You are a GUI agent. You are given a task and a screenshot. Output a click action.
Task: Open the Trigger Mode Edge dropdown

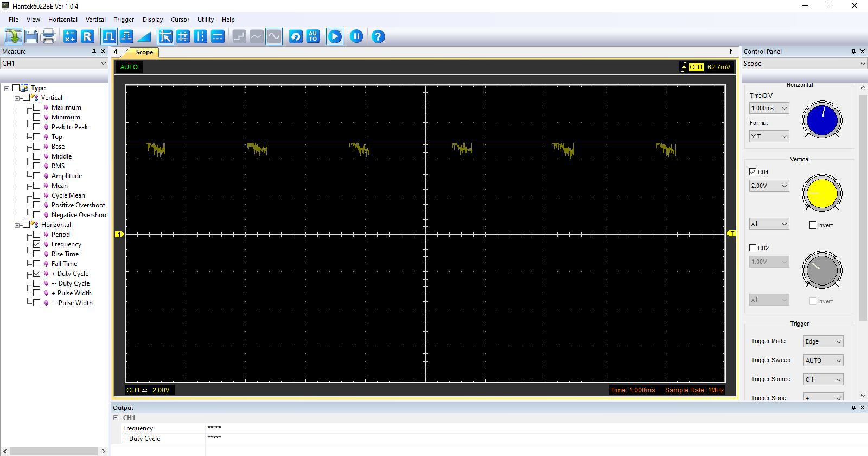823,341
